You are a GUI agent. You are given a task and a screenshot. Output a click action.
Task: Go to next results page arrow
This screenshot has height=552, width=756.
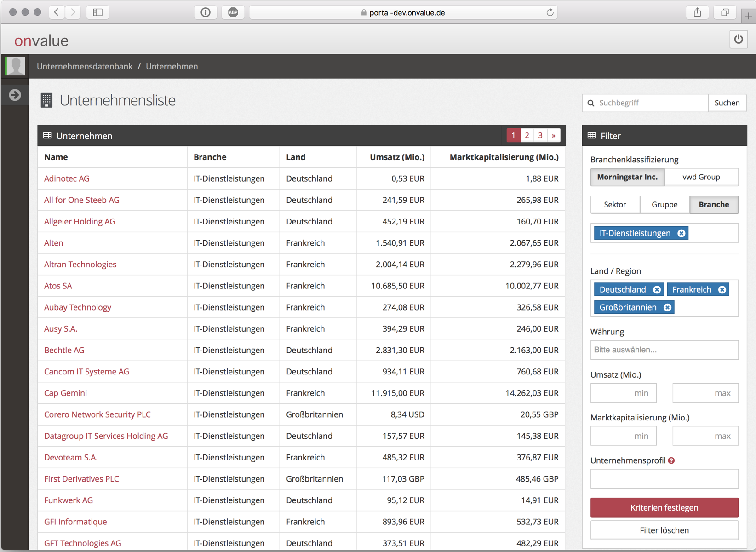(x=554, y=135)
